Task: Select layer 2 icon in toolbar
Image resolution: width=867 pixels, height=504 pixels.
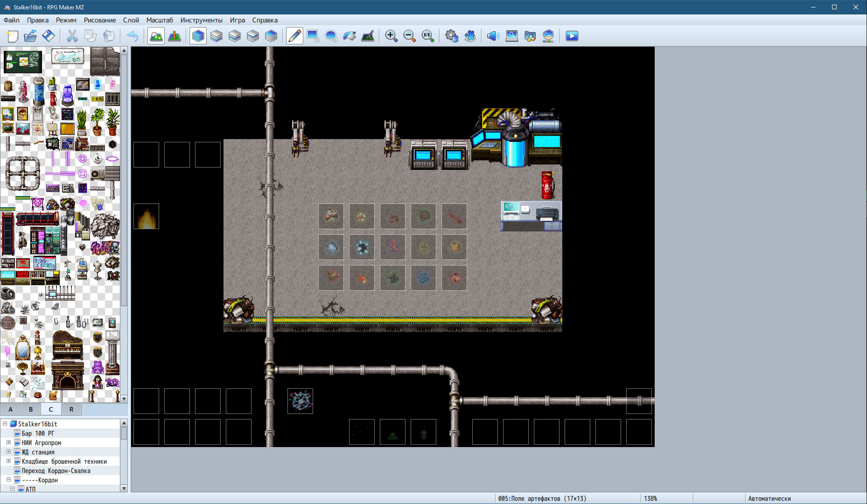Action: click(235, 36)
